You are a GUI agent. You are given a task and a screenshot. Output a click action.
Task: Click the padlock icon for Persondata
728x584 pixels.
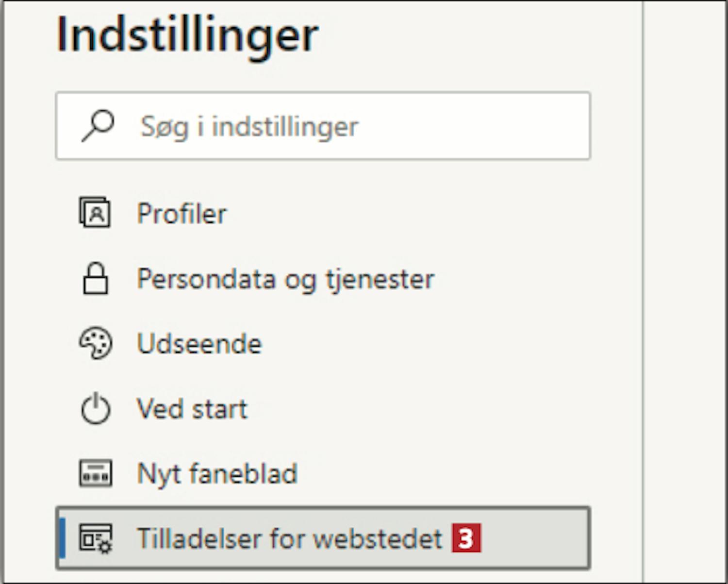(95, 278)
